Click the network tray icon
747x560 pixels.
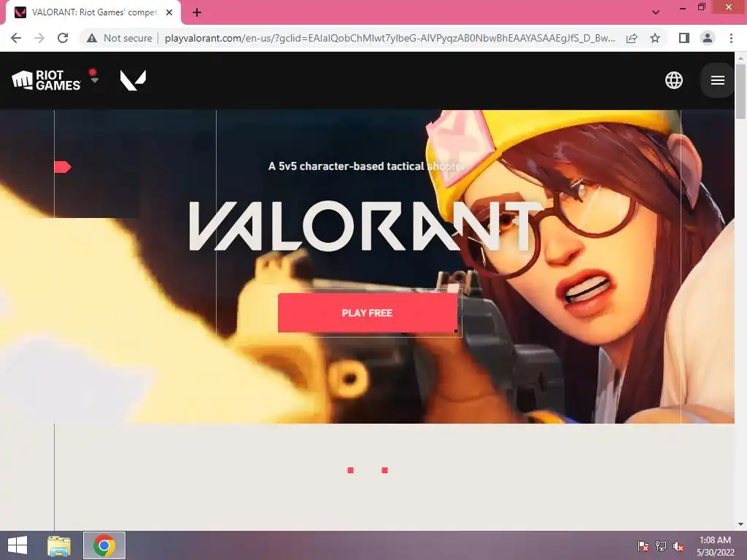pos(661,545)
